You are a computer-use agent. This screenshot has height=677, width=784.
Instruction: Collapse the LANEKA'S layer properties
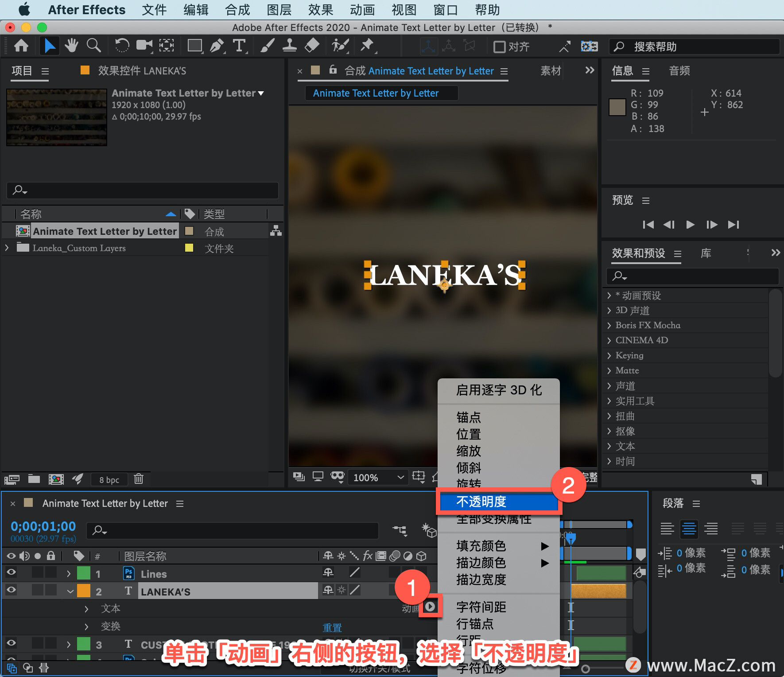pyautogui.click(x=70, y=591)
